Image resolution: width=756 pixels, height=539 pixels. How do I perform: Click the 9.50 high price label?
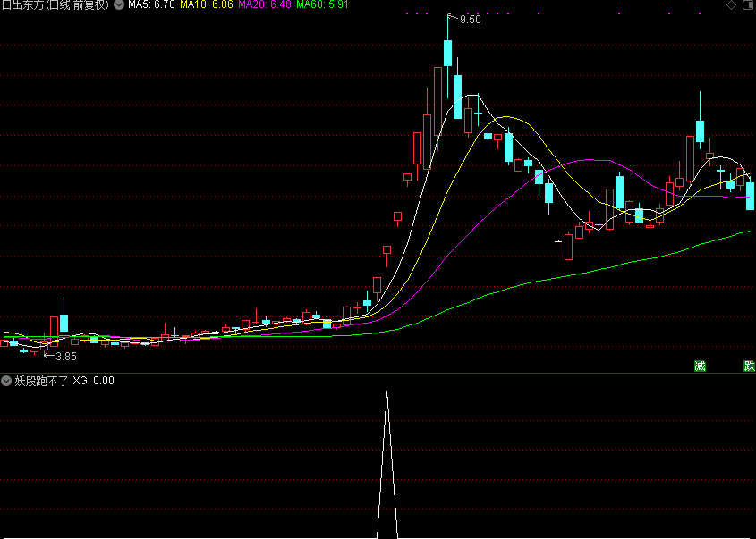470,20
